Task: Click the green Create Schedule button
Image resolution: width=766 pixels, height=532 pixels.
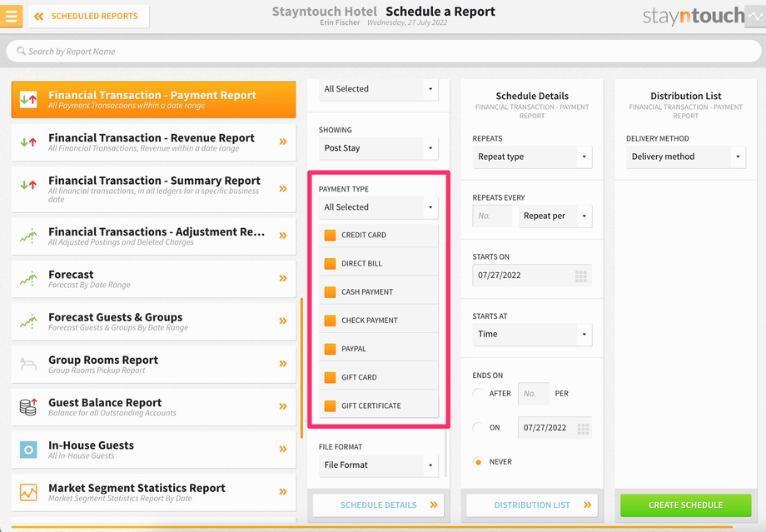Action: tap(686, 505)
